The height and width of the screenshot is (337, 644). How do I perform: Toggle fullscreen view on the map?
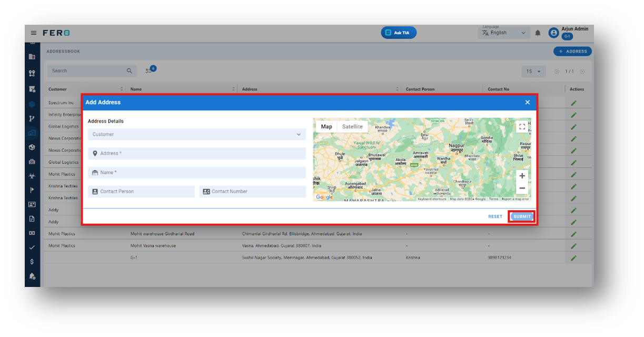522,126
